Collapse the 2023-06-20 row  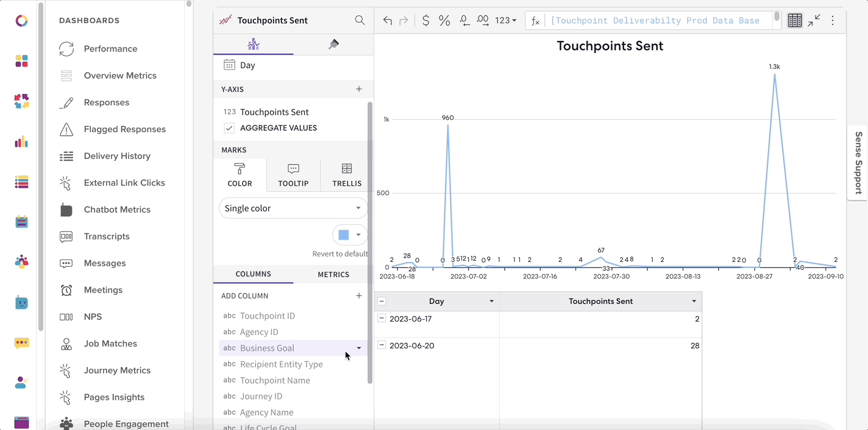(382, 345)
